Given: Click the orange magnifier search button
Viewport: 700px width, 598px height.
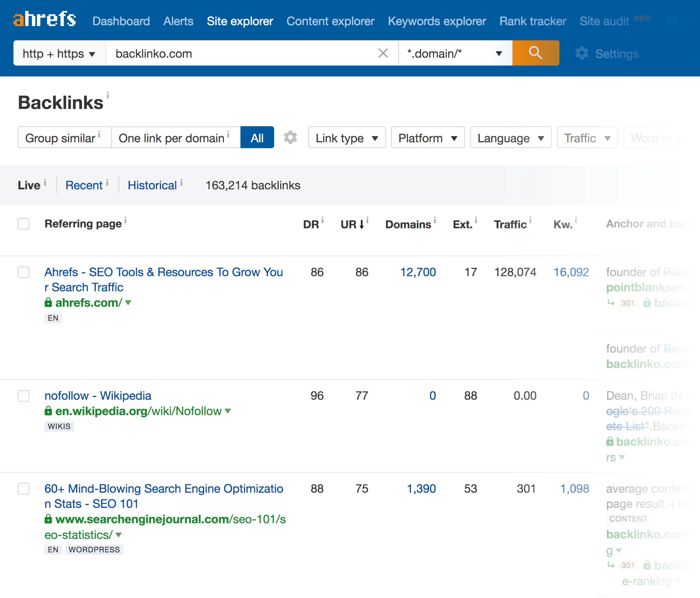Looking at the screenshot, I should tap(535, 53).
